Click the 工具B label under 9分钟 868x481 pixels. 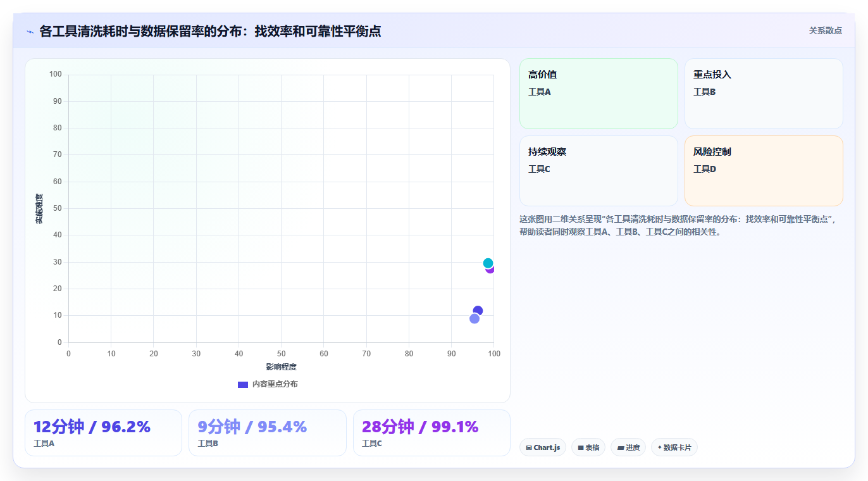[208, 444]
